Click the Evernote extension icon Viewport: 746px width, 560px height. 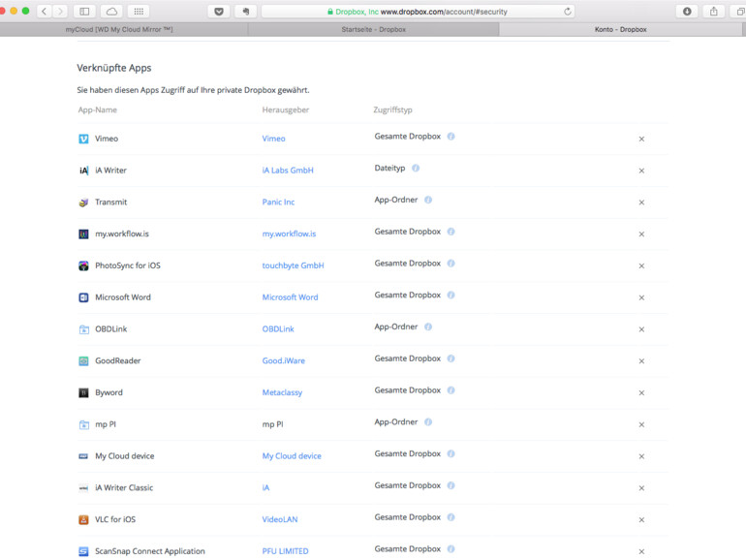246,12
